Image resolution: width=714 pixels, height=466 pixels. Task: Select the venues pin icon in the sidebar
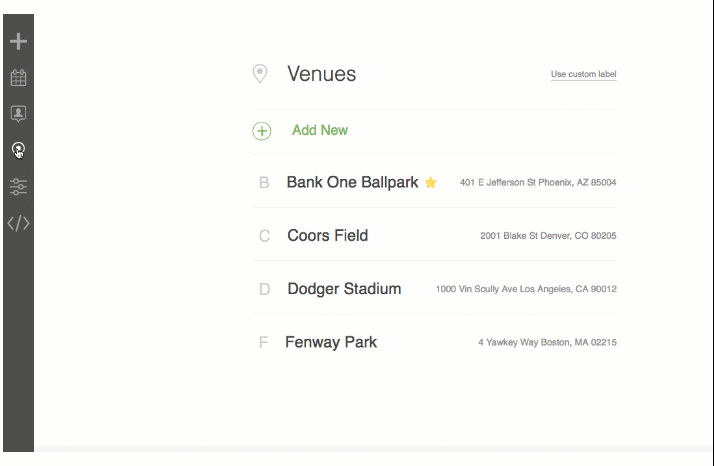[18, 149]
